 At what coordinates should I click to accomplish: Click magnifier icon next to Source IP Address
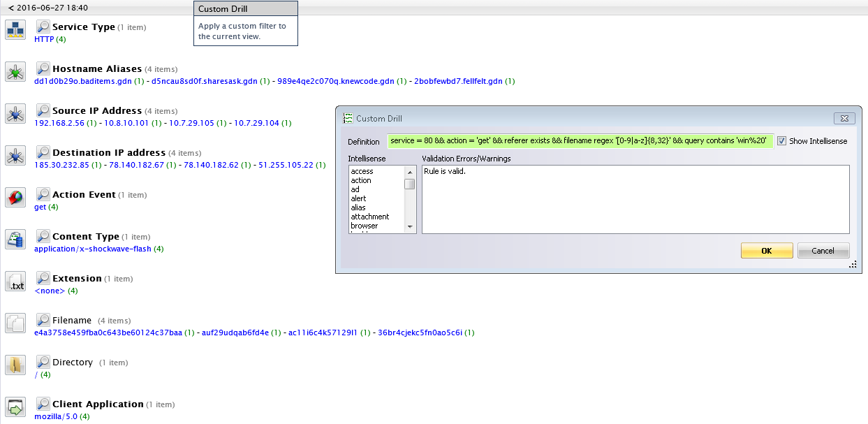pos(43,110)
